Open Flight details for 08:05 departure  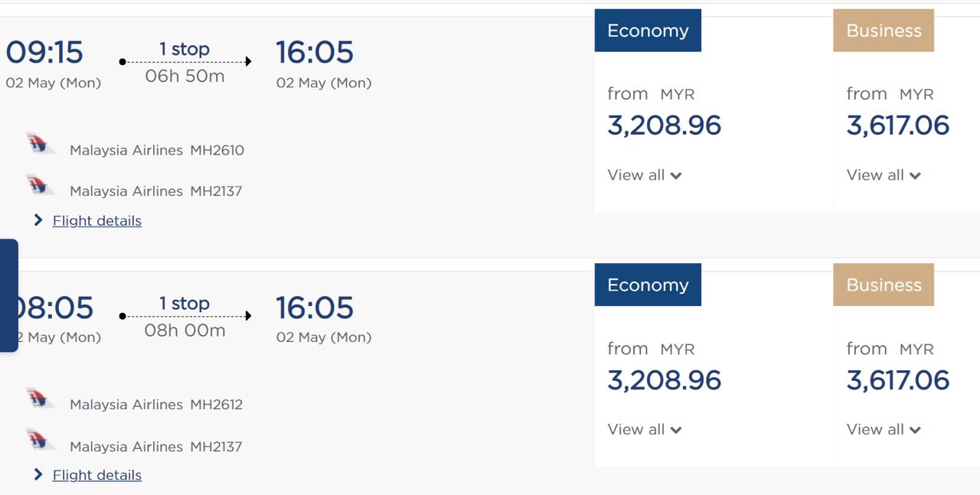[x=96, y=476]
